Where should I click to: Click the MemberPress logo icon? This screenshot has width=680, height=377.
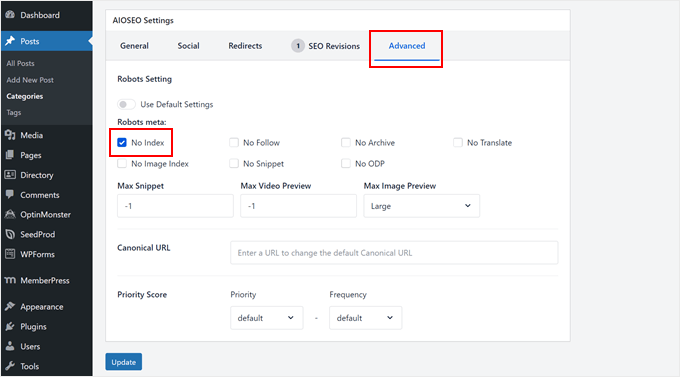10,280
